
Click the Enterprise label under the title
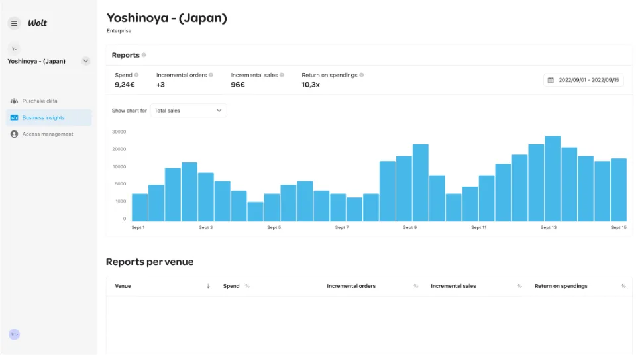(119, 30)
